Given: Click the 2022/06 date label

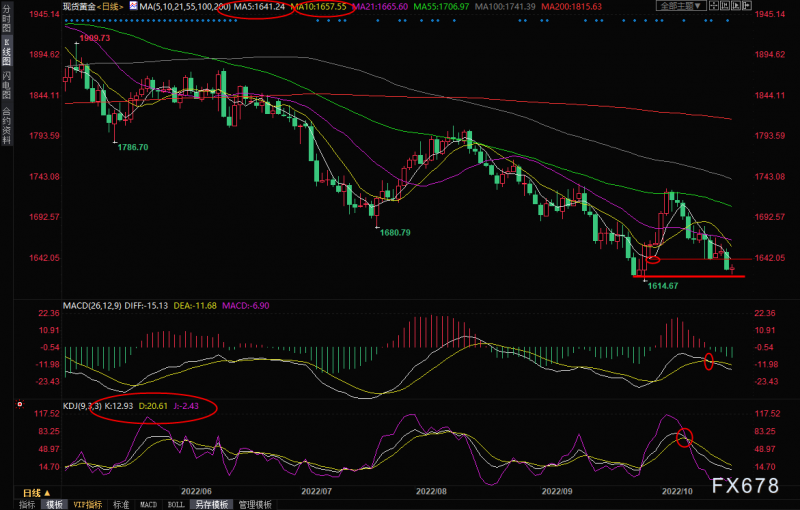Looking at the screenshot, I should (x=196, y=491).
